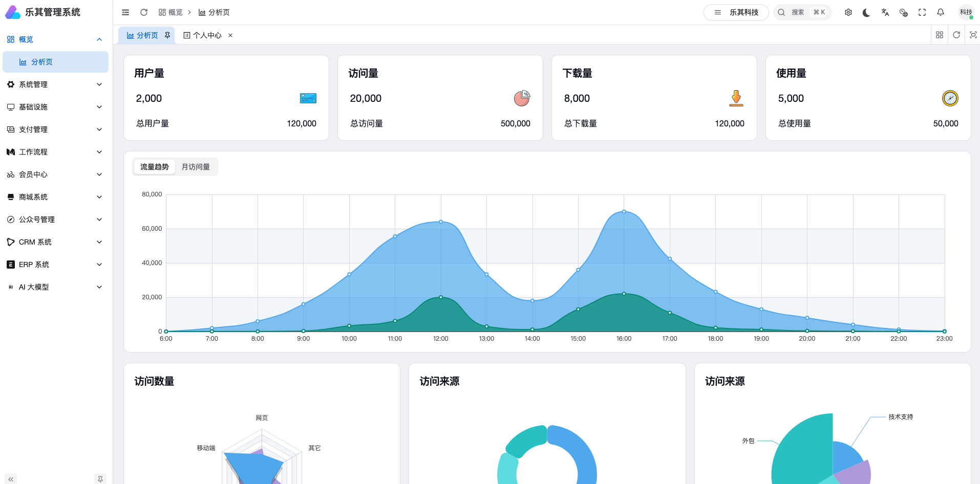Open the settings gear icon in the header
The width and height of the screenshot is (980, 484).
(848, 12)
